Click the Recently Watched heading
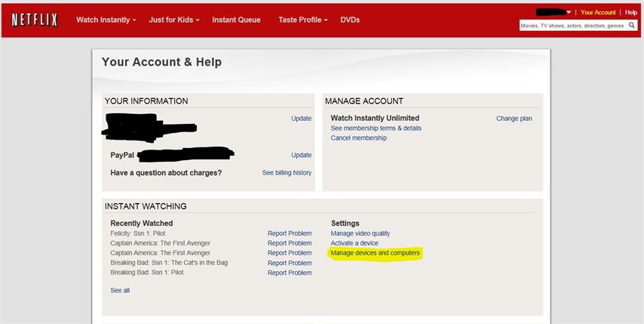This screenshot has height=324, width=644. pyautogui.click(x=141, y=224)
